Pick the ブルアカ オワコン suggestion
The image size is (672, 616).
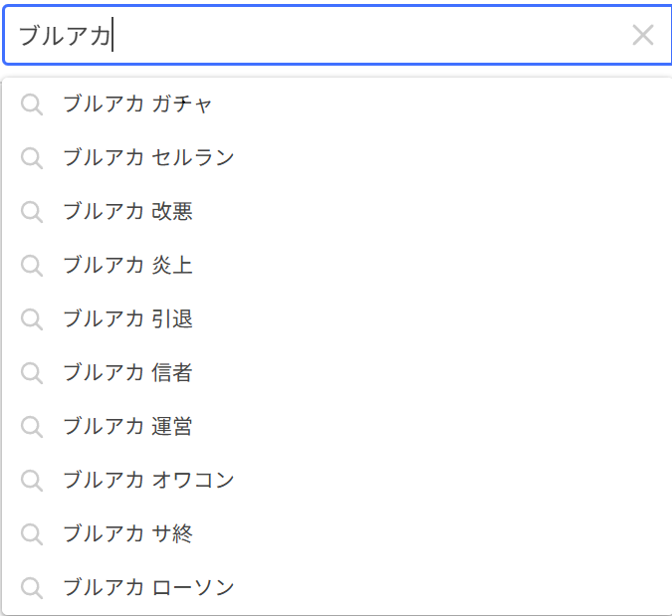click(x=336, y=481)
